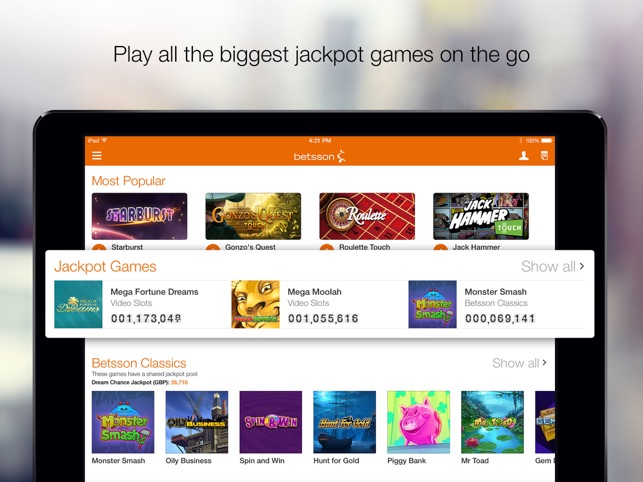
Task: Launch the Gonzo's Quest Touch thumbnail
Action: tap(253, 216)
